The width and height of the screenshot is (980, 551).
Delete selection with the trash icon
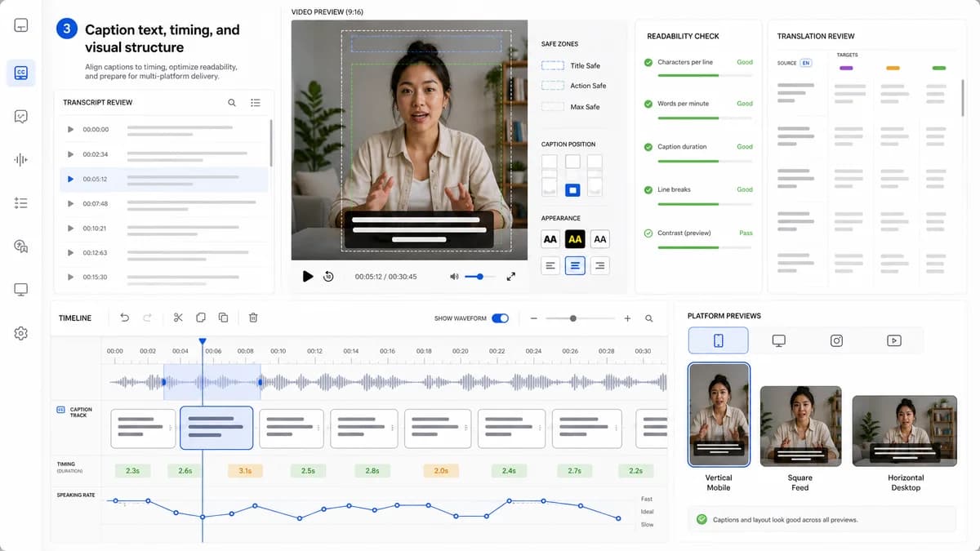(253, 318)
